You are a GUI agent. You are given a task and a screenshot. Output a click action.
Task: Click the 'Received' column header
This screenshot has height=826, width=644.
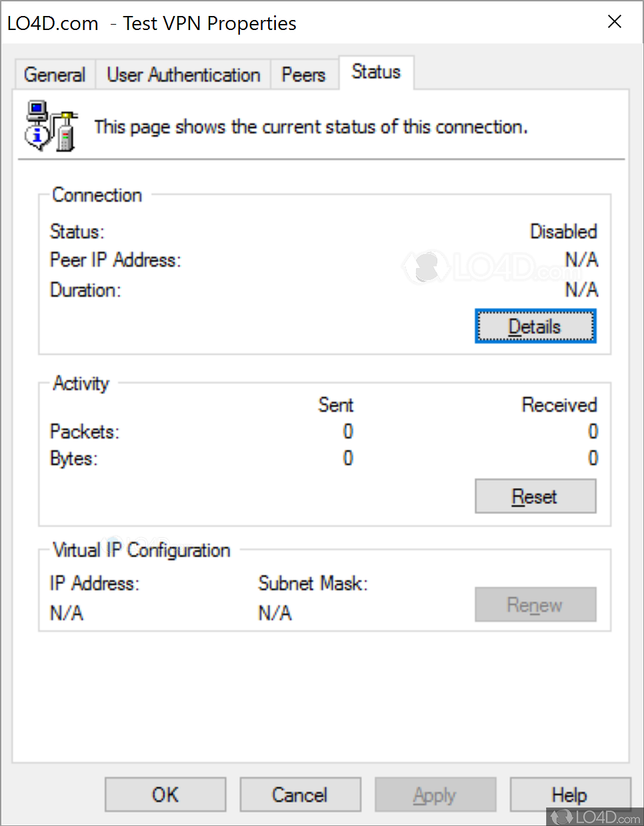point(559,405)
